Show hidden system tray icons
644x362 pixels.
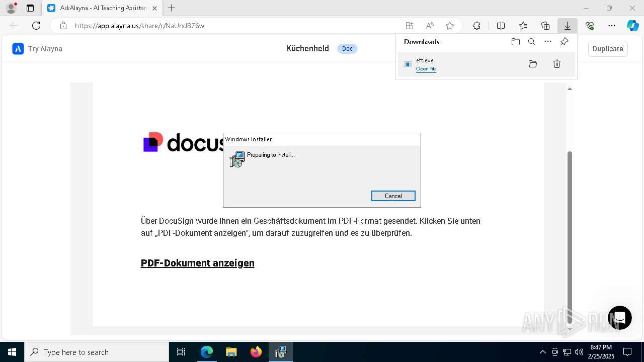[542, 352]
